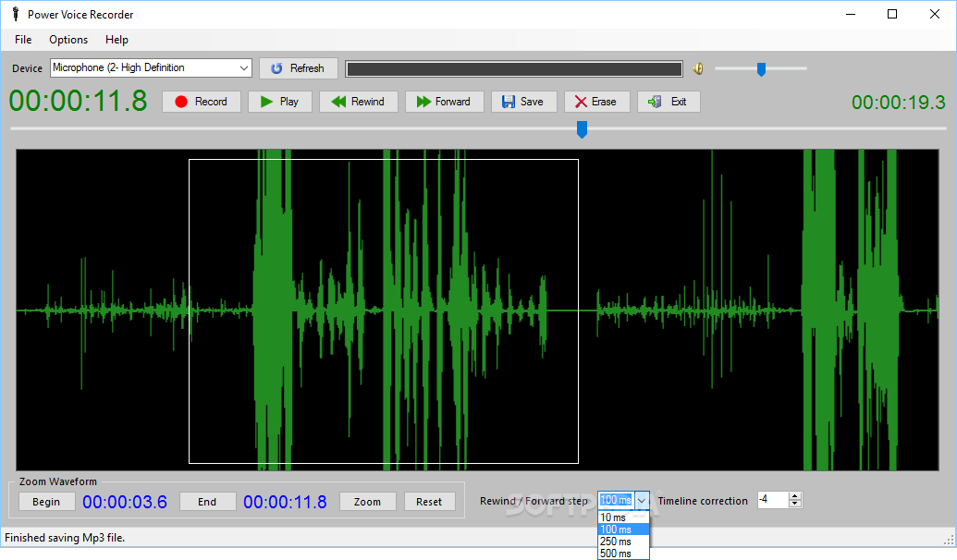
Task: Click the speaker volume icon
Action: [x=698, y=68]
